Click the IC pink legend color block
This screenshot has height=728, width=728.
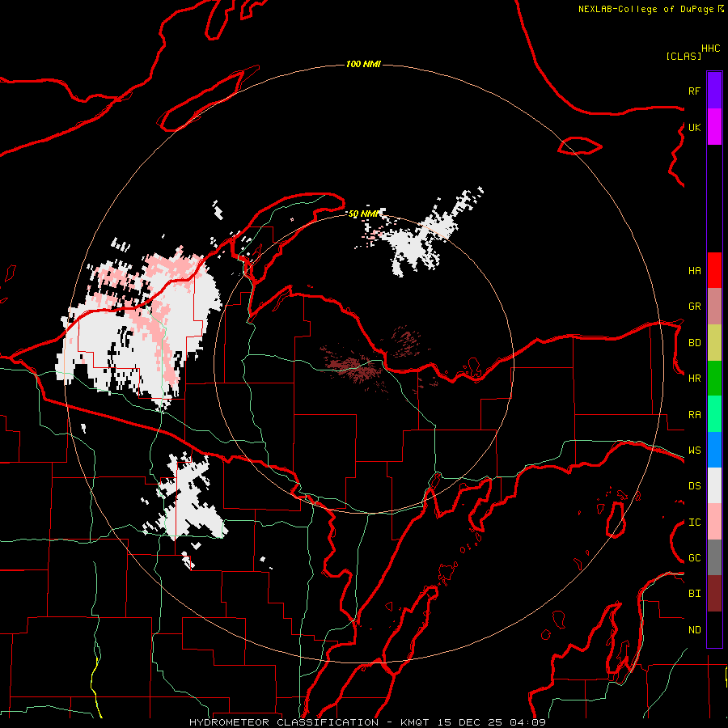714,522
